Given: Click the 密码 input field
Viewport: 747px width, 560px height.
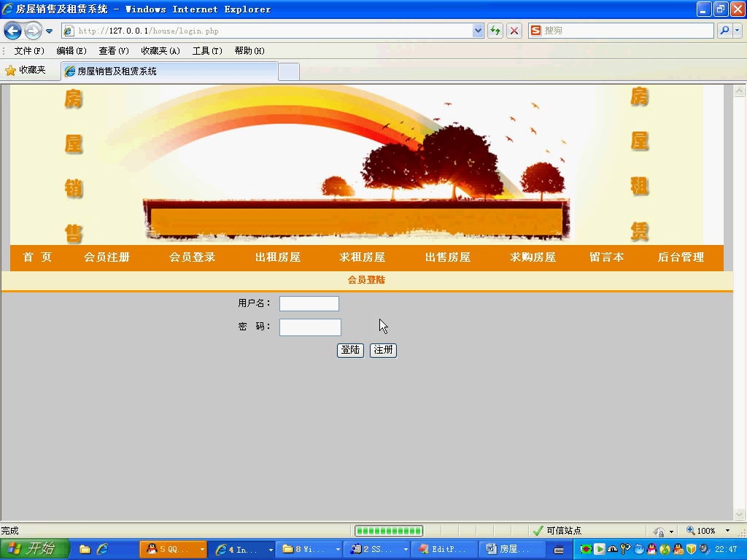Looking at the screenshot, I should tap(310, 327).
